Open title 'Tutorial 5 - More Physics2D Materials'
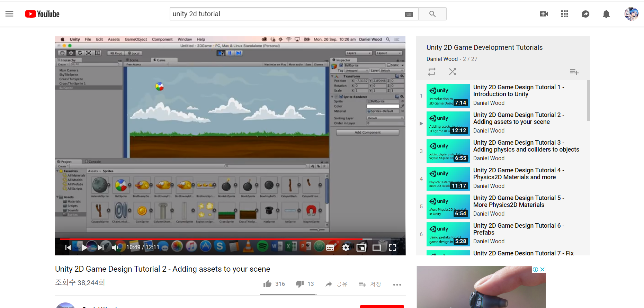This screenshot has width=644, height=308. [x=519, y=201]
